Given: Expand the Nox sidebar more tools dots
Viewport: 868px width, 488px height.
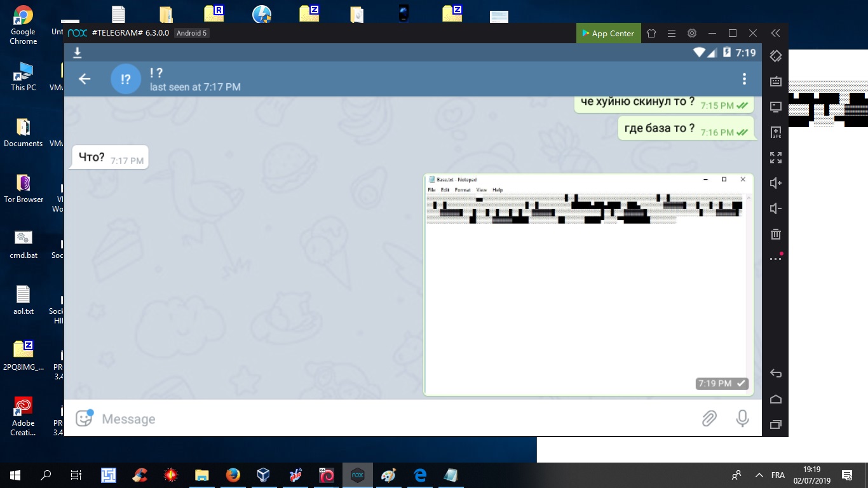Looking at the screenshot, I should click(775, 259).
